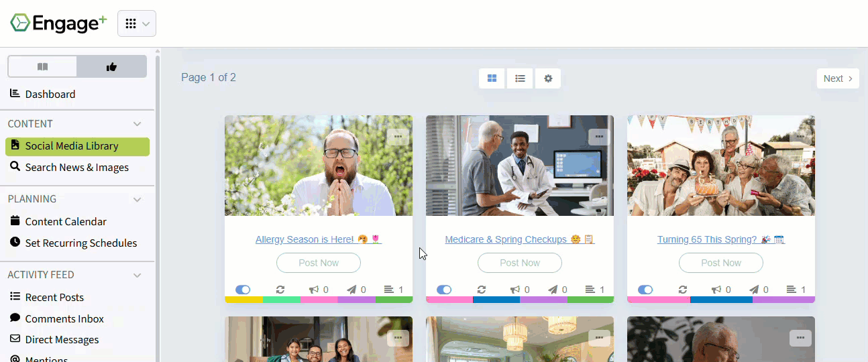Open options menu on second-row elderly man card

[800, 338]
